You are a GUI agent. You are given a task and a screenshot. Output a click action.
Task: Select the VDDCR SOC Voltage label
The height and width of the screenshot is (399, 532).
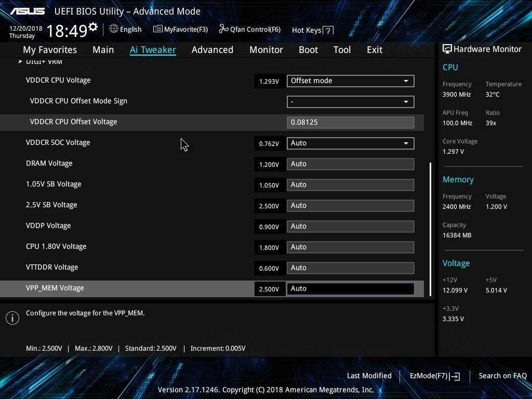pos(58,143)
